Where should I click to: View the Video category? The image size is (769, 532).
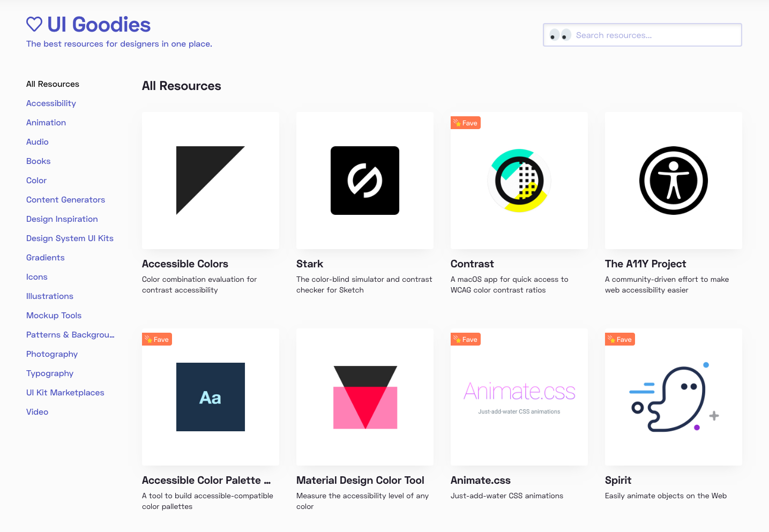(x=37, y=412)
